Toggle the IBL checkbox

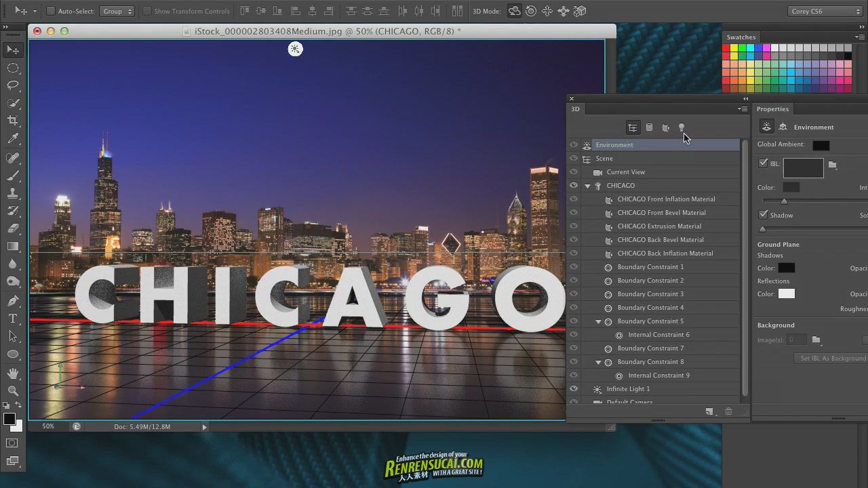click(764, 163)
